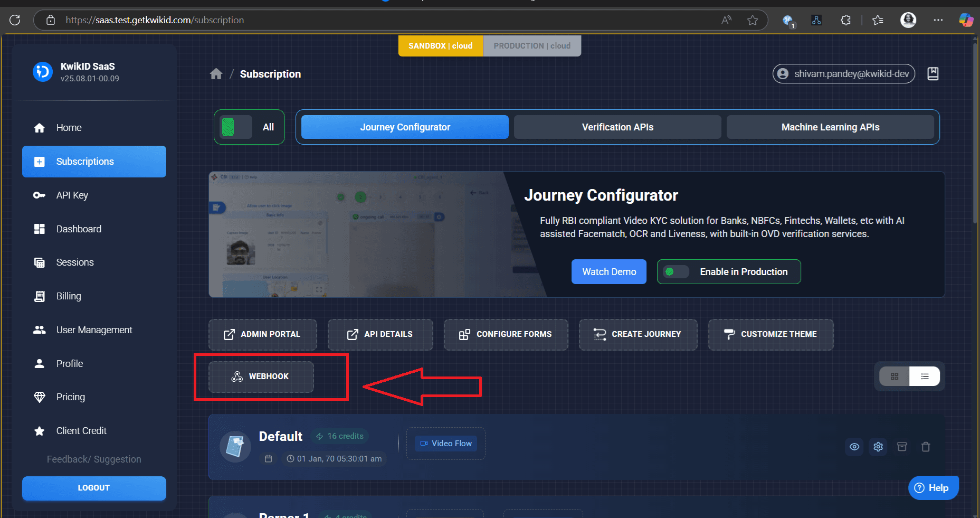Open the Help button
This screenshot has height=518, width=980.
(933, 488)
